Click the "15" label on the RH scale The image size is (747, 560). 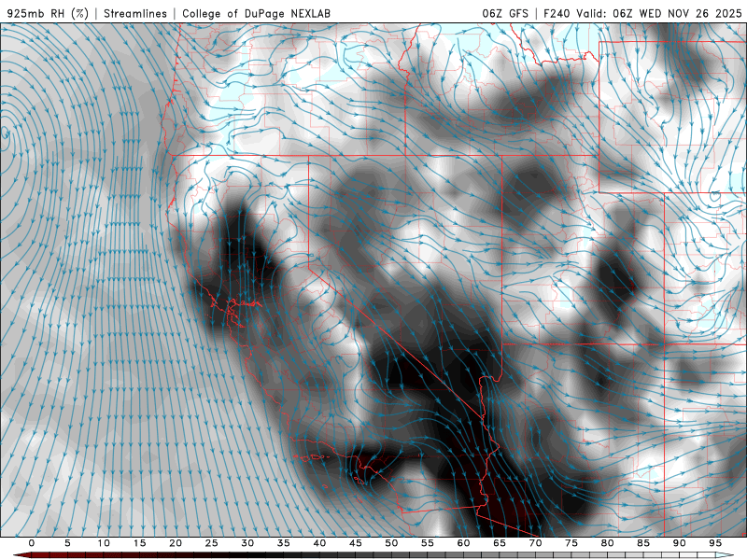139,543
